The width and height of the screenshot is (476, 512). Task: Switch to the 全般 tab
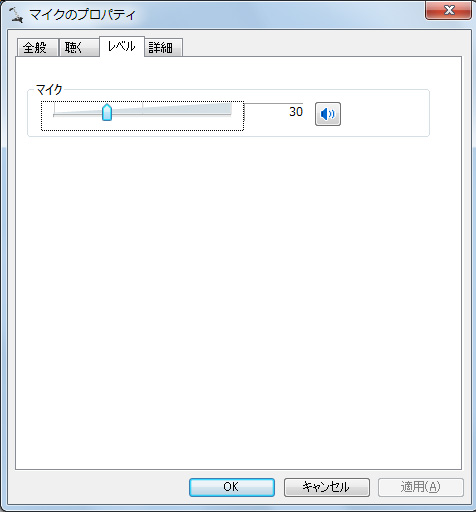pos(37,48)
